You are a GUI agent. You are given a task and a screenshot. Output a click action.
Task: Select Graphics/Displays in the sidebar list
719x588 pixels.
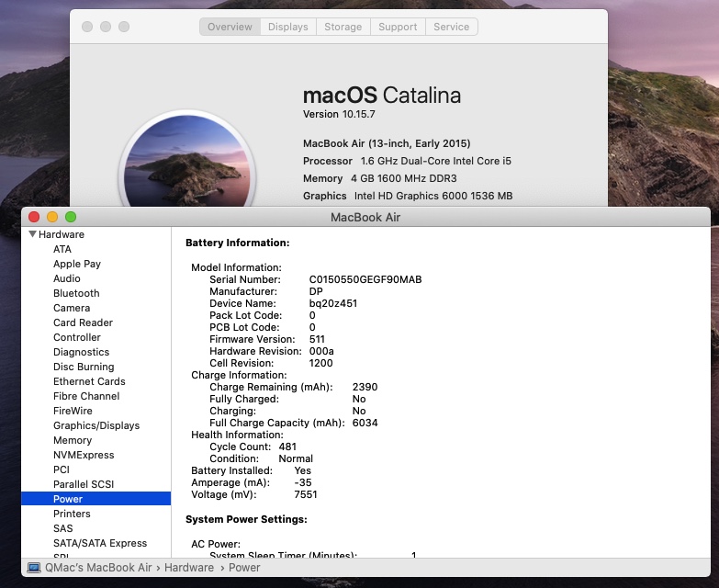coord(96,425)
